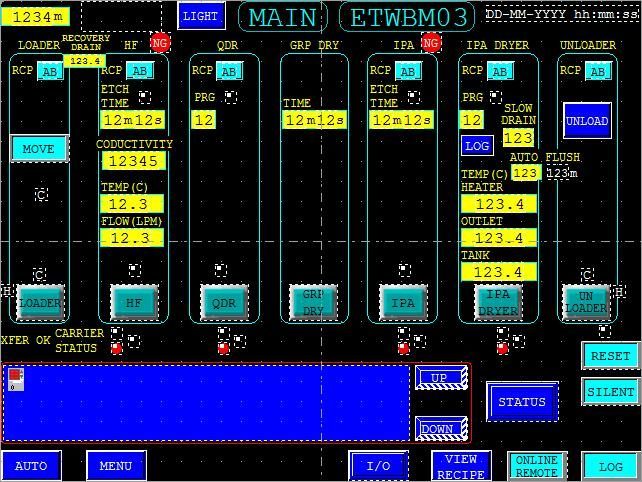Click HF TEMP(C) 12.3 value

click(132, 204)
